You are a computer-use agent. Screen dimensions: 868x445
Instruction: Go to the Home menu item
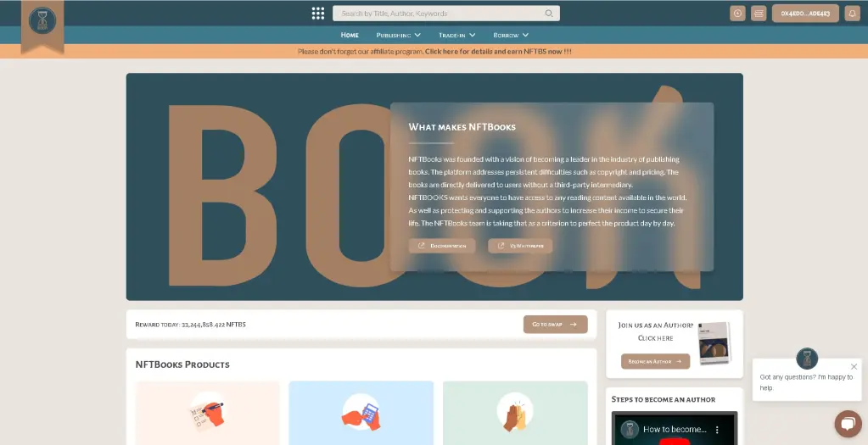pos(350,35)
